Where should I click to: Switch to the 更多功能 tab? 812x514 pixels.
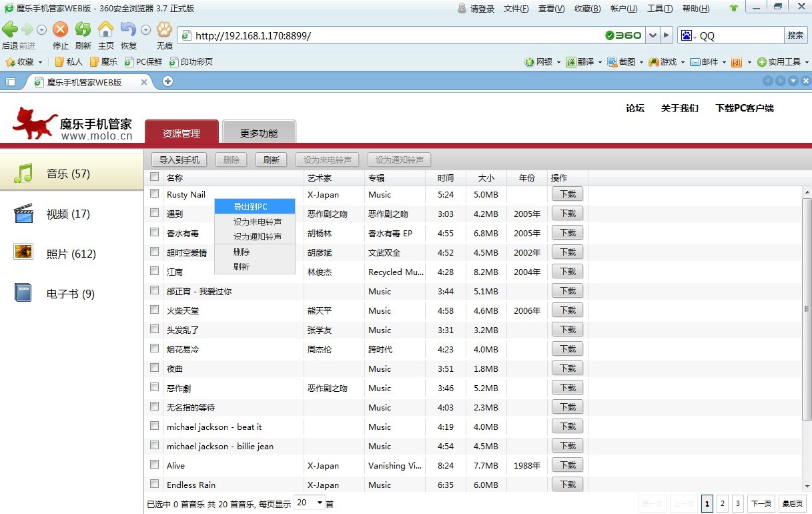259,133
